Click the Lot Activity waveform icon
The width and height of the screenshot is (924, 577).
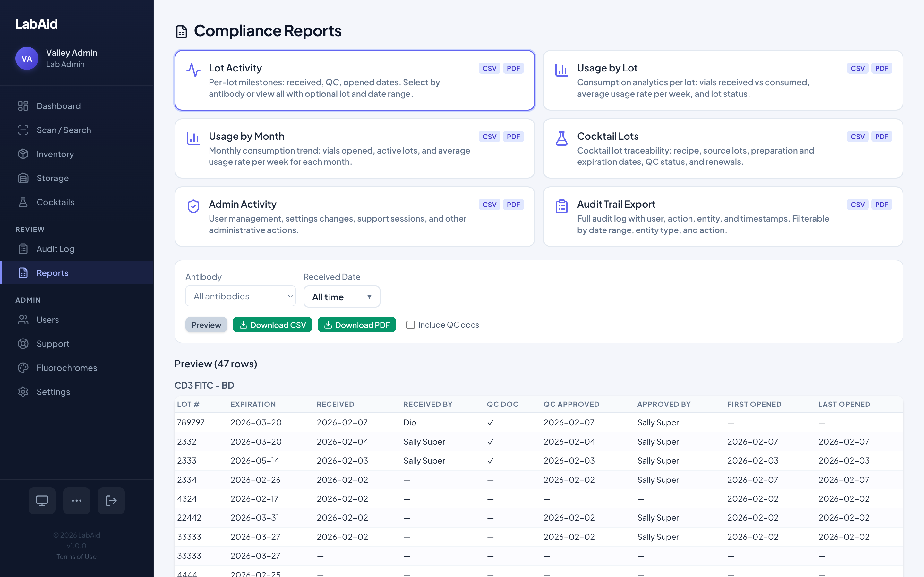click(x=193, y=71)
